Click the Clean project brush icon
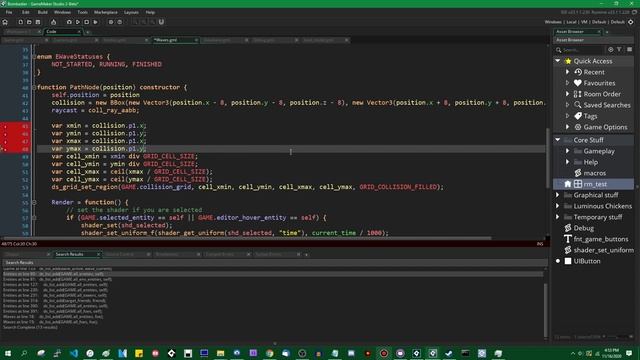 [96, 22]
